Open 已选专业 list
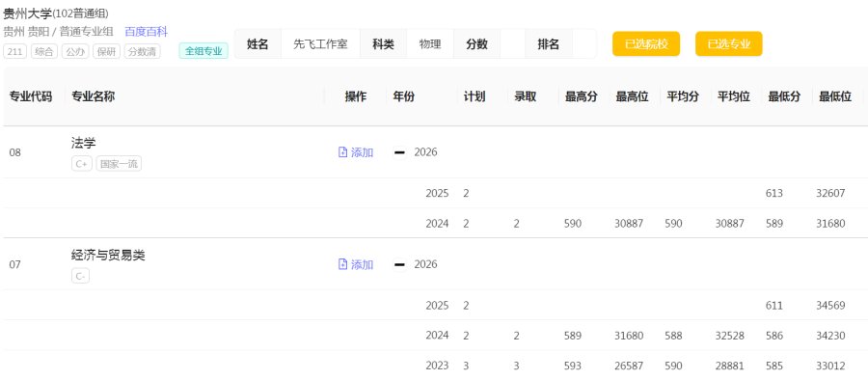The width and height of the screenshot is (868, 380). pyautogui.click(x=728, y=44)
